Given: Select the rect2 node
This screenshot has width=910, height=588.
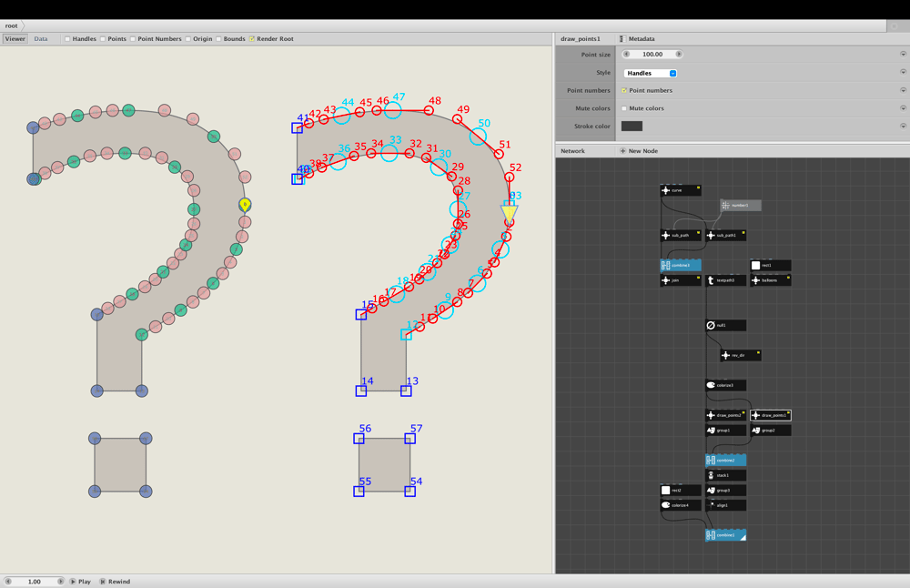Looking at the screenshot, I should coord(680,491).
